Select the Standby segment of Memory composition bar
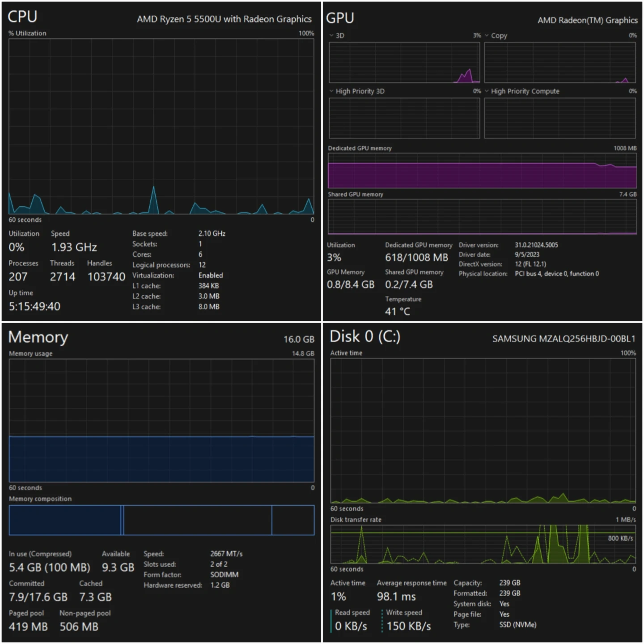This screenshot has width=644, height=644. point(197,520)
